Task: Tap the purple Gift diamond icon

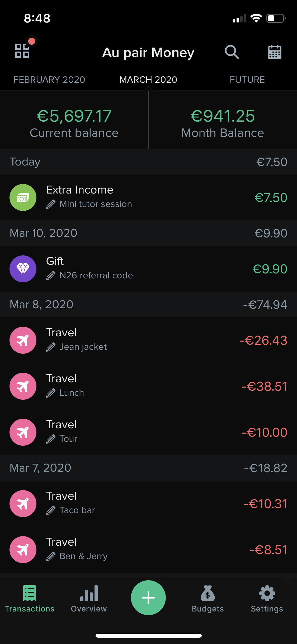Action: tap(23, 269)
